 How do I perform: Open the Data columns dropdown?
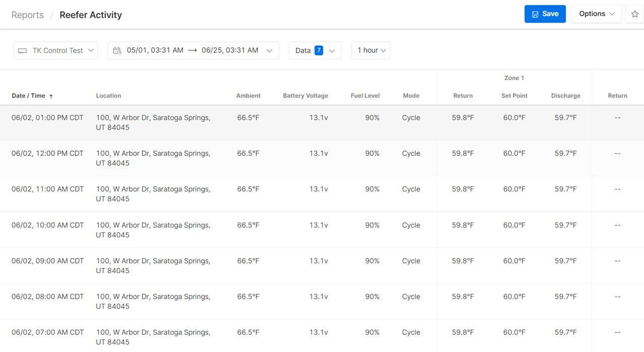pos(315,50)
